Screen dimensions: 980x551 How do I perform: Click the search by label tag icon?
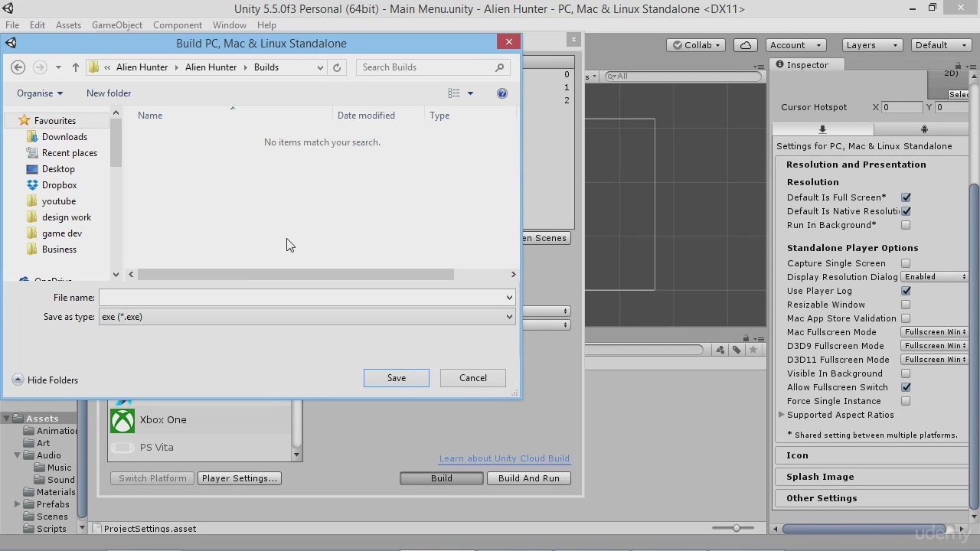[x=737, y=350]
